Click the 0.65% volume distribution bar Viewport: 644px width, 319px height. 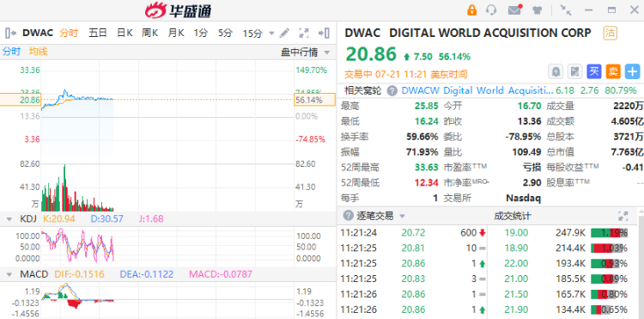(x=610, y=310)
